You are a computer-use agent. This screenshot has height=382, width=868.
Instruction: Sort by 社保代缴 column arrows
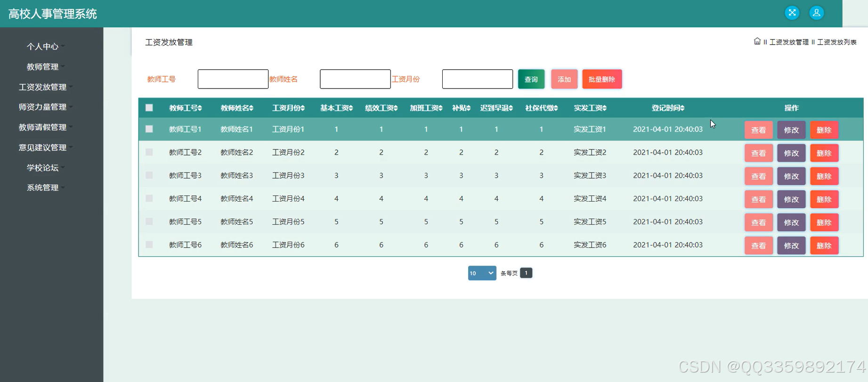tap(556, 108)
